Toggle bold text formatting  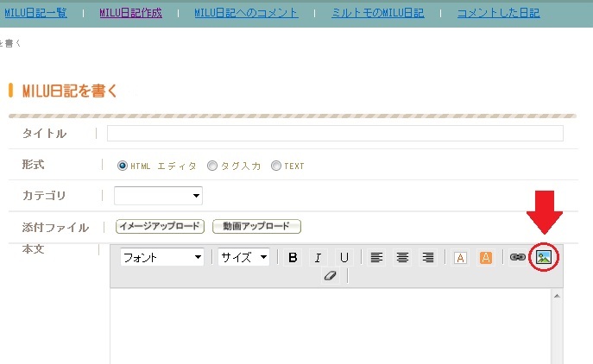[293, 257]
